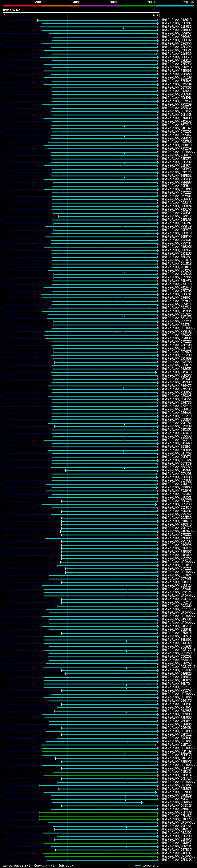Open hit UniRef100_A6N053
The height and width of the screenshot is (868, 197).
(177, 802)
